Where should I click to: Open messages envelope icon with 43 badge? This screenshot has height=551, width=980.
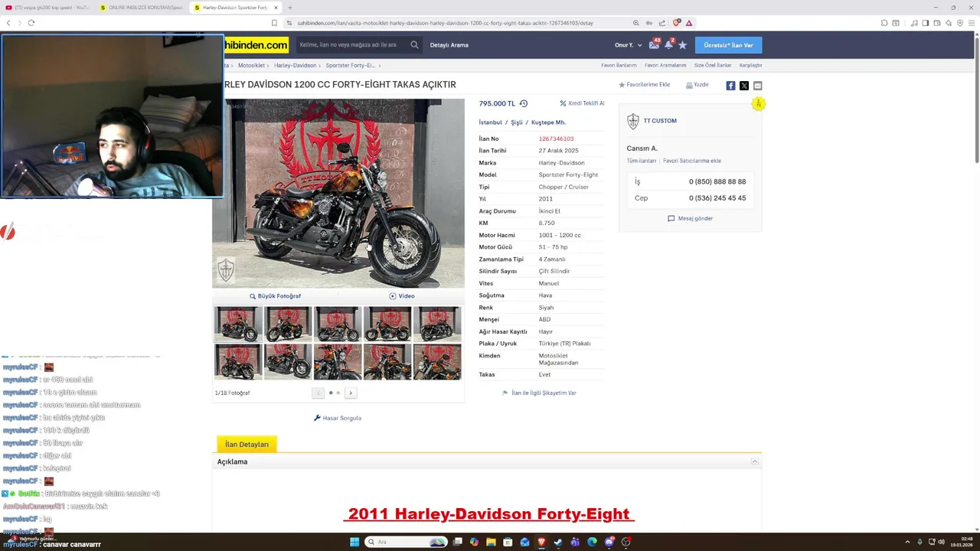[654, 44]
